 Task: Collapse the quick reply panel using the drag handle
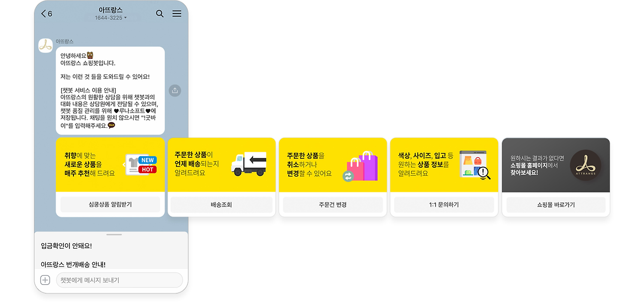tap(114, 234)
